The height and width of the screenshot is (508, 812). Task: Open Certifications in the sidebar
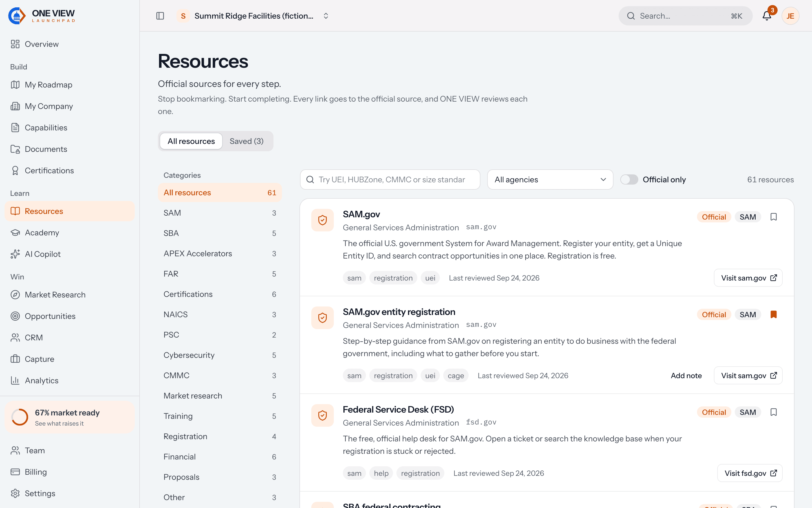coord(69,170)
